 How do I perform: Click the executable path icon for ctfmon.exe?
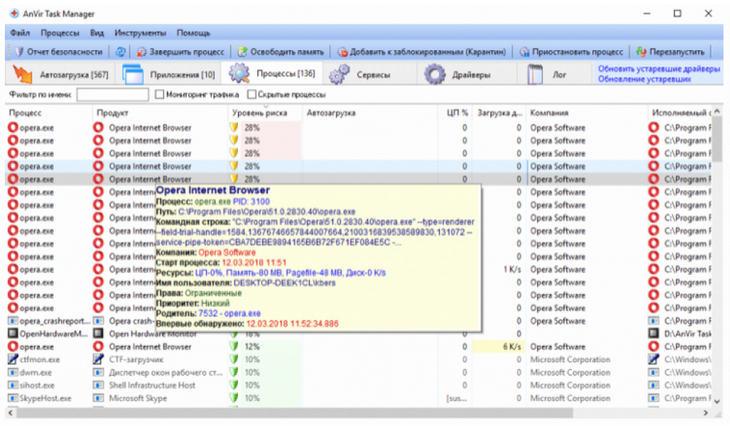(654, 359)
